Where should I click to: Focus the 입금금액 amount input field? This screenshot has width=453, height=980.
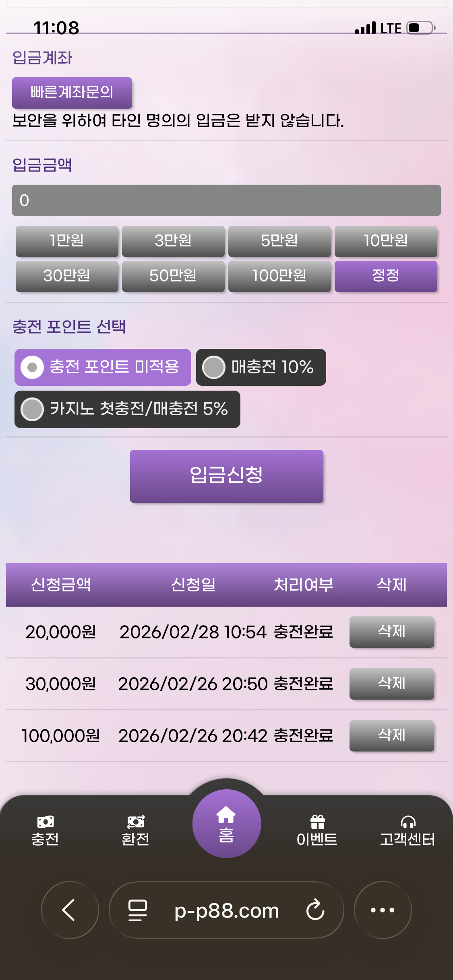[226, 200]
